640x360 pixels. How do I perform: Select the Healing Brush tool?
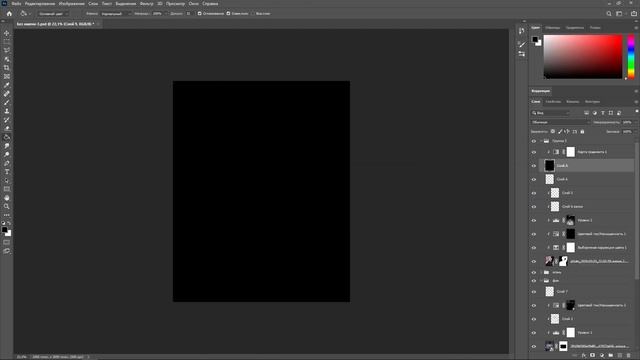(7, 94)
